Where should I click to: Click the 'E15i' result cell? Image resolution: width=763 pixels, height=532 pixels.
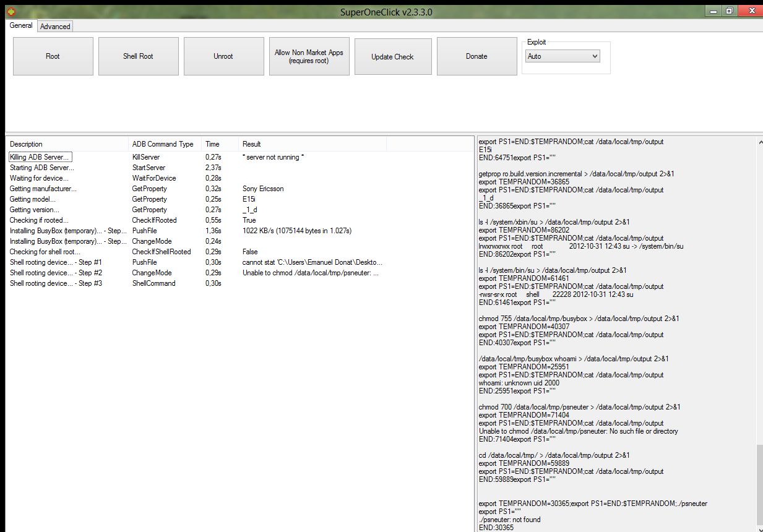(248, 199)
